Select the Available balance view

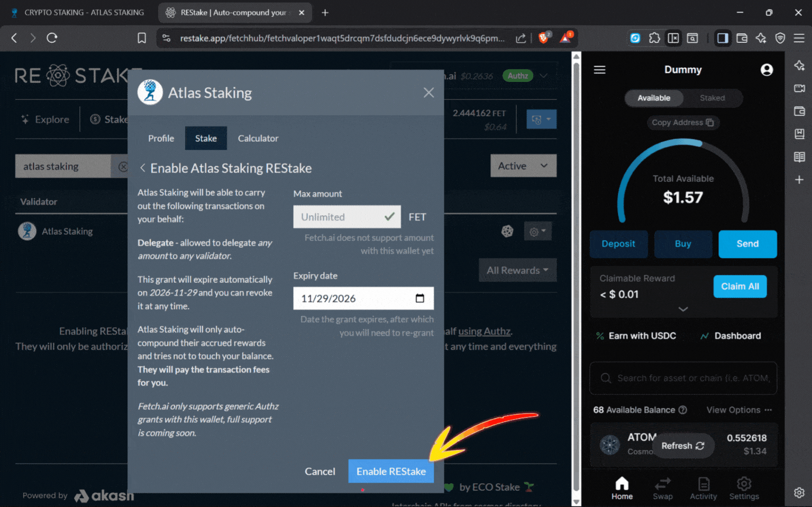[x=654, y=98]
